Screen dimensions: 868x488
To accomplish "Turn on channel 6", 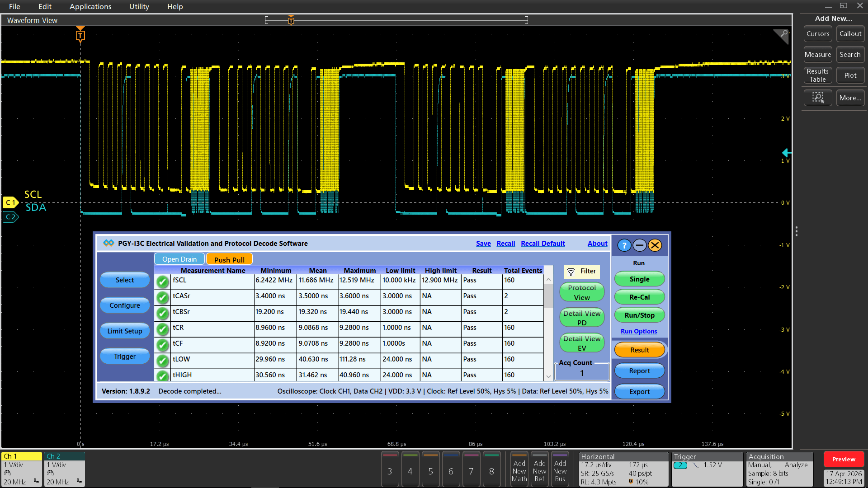I will coord(451,469).
